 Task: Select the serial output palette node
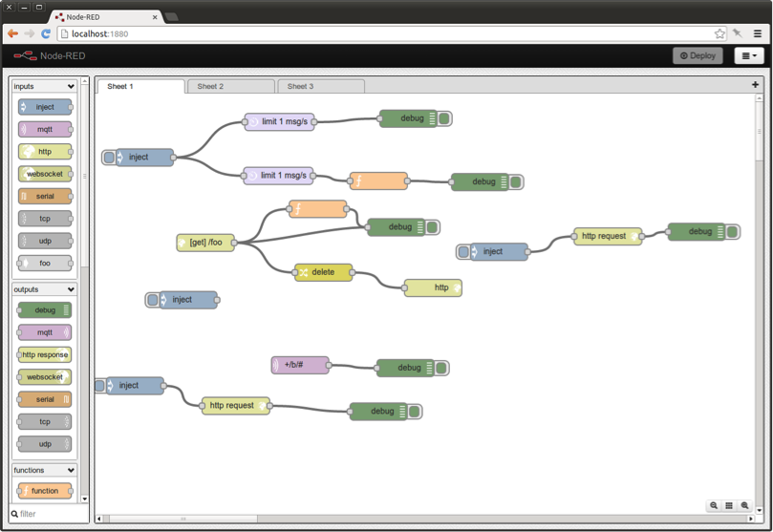point(45,399)
